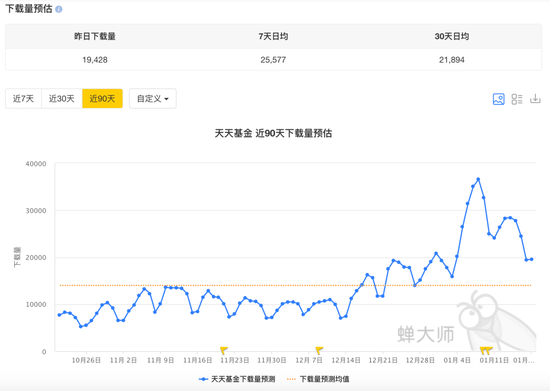Select the 近30天 range tab

tap(62, 99)
